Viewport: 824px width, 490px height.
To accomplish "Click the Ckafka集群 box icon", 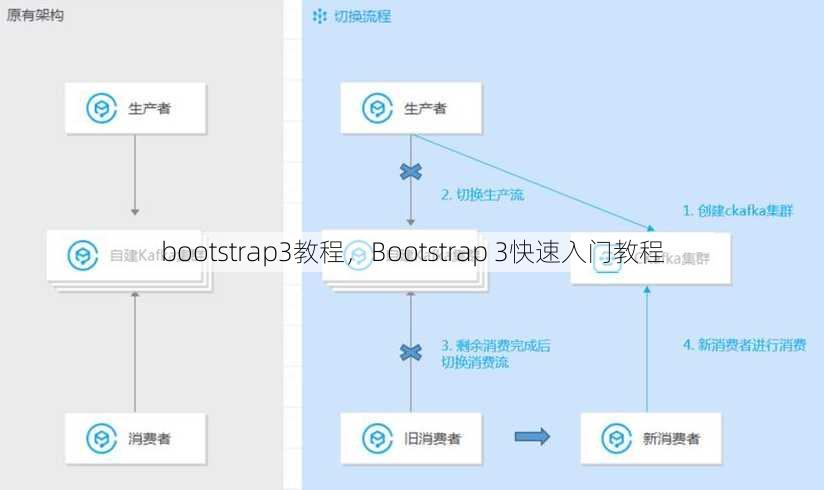I will (x=607, y=258).
